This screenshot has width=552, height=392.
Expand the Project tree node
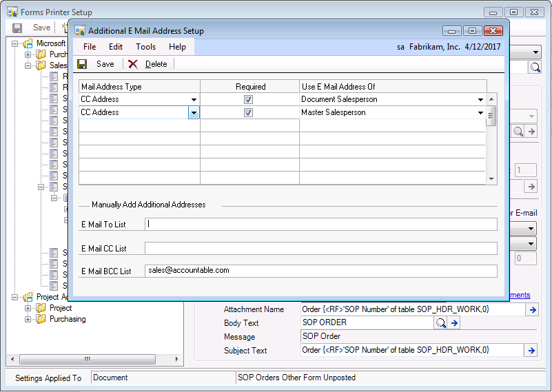[28, 308]
